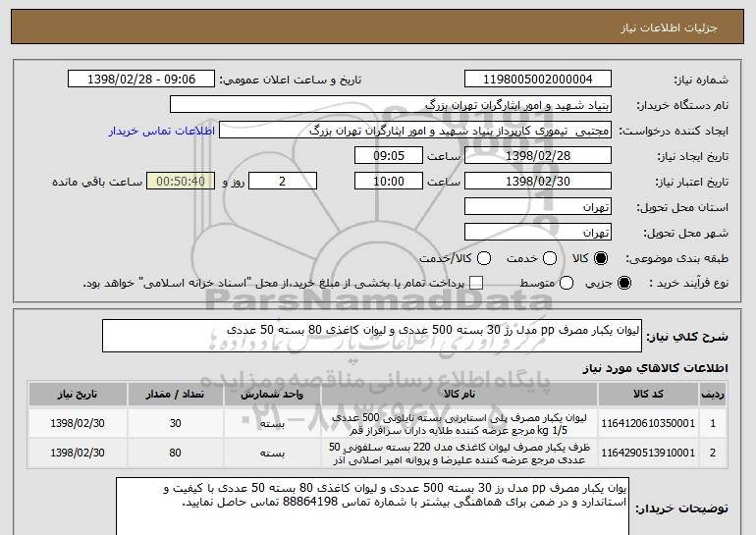Click row 1 need date 1398/02/30

tap(78, 423)
